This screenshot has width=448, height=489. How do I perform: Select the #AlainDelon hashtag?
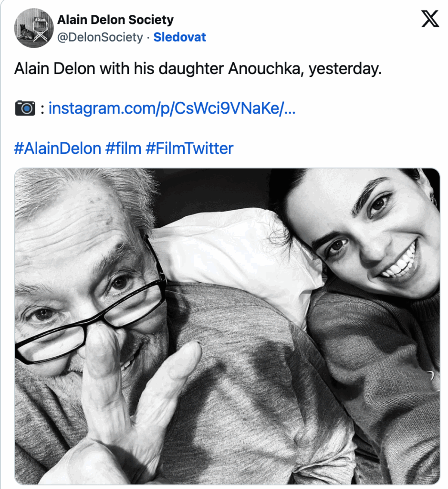[58, 148]
